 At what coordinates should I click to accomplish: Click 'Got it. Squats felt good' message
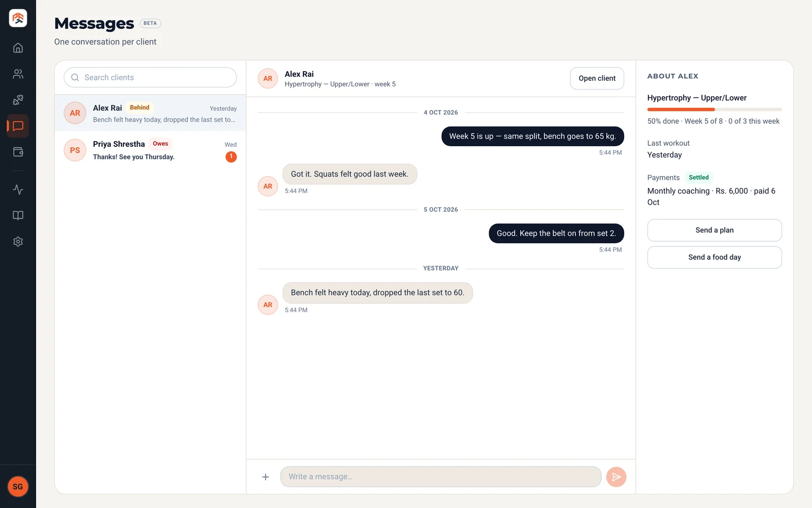pyautogui.click(x=350, y=174)
